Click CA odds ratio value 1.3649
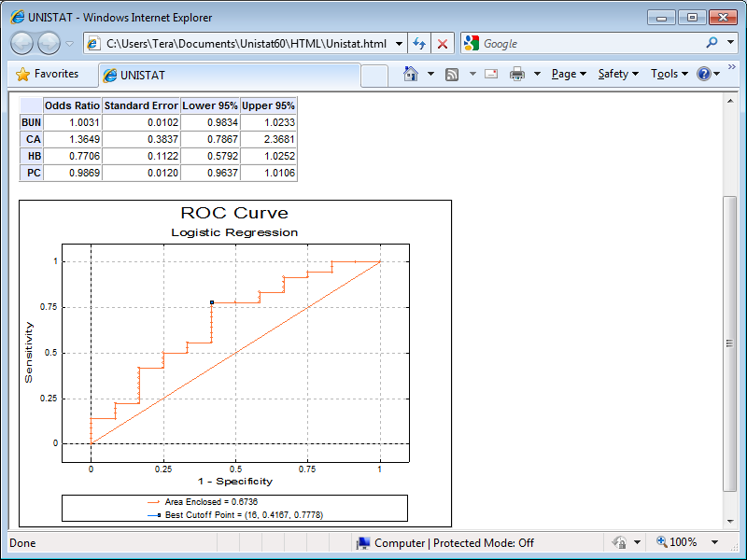The width and height of the screenshot is (747, 560). point(84,139)
